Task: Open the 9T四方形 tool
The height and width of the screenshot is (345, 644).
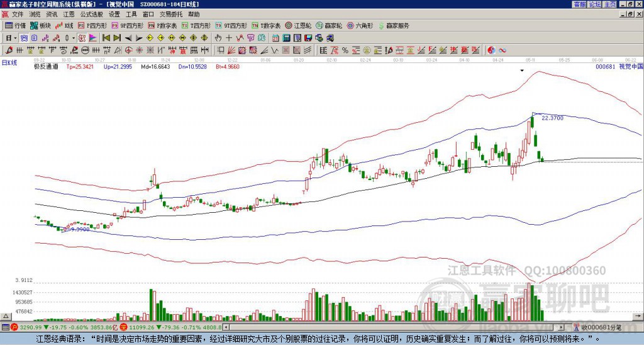Action: click(x=231, y=26)
